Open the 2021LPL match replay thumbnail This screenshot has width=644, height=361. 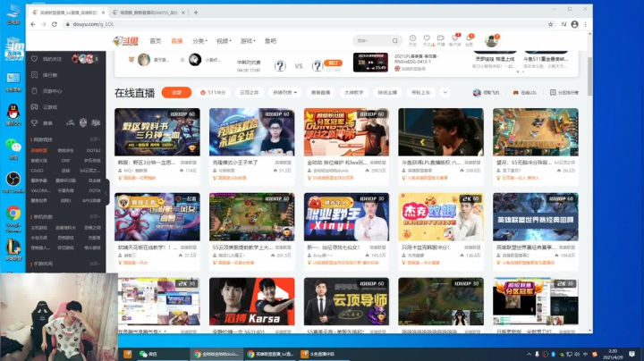pyautogui.click(x=370, y=63)
